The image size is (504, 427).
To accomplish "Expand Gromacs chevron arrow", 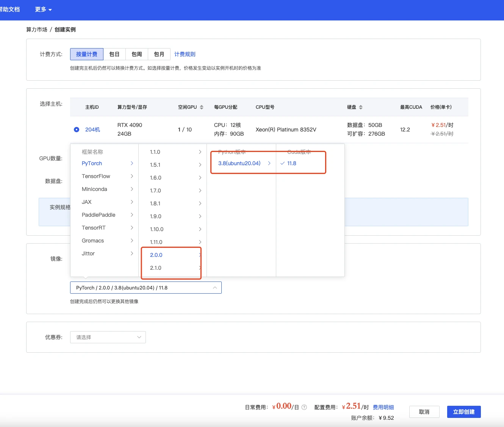I will (132, 241).
